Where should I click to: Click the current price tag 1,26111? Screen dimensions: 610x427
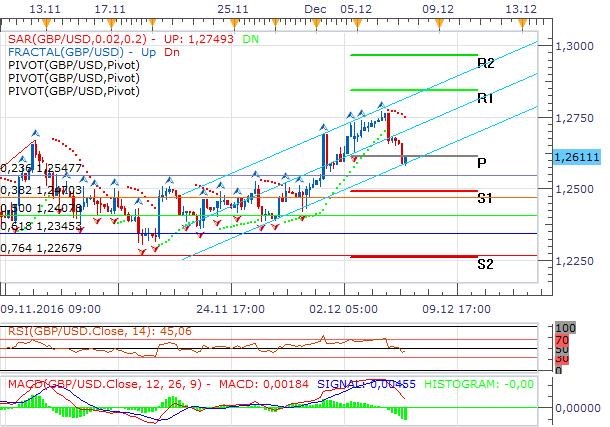click(x=577, y=158)
